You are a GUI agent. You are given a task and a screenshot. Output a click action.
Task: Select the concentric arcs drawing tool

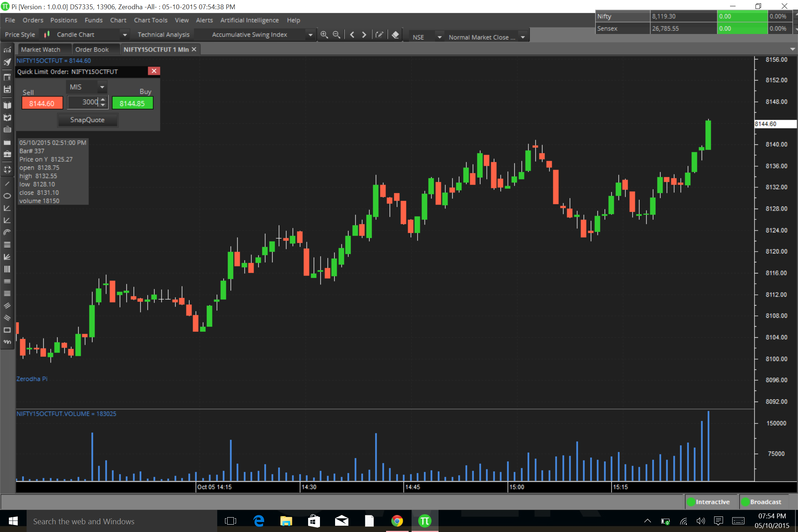click(x=7, y=232)
